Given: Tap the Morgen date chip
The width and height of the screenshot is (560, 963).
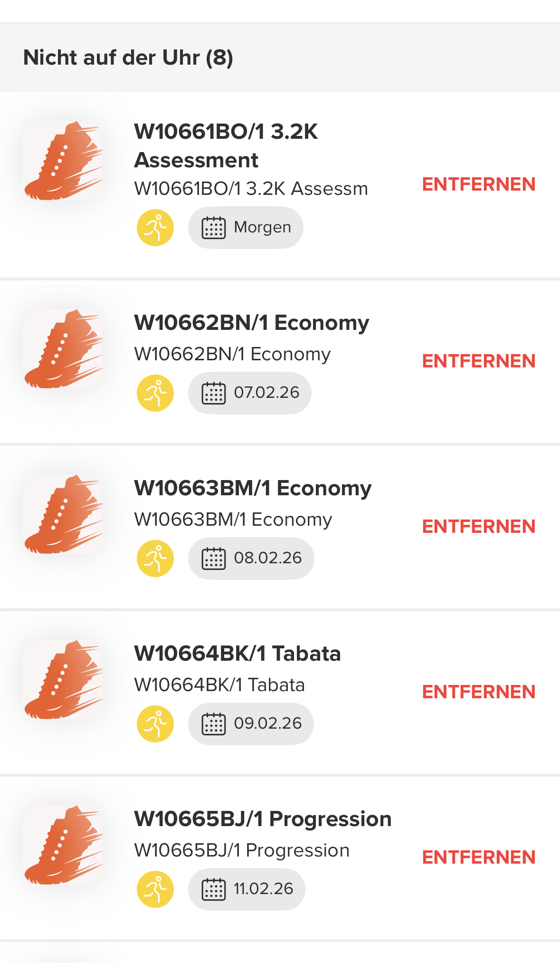Looking at the screenshot, I should (246, 228).
